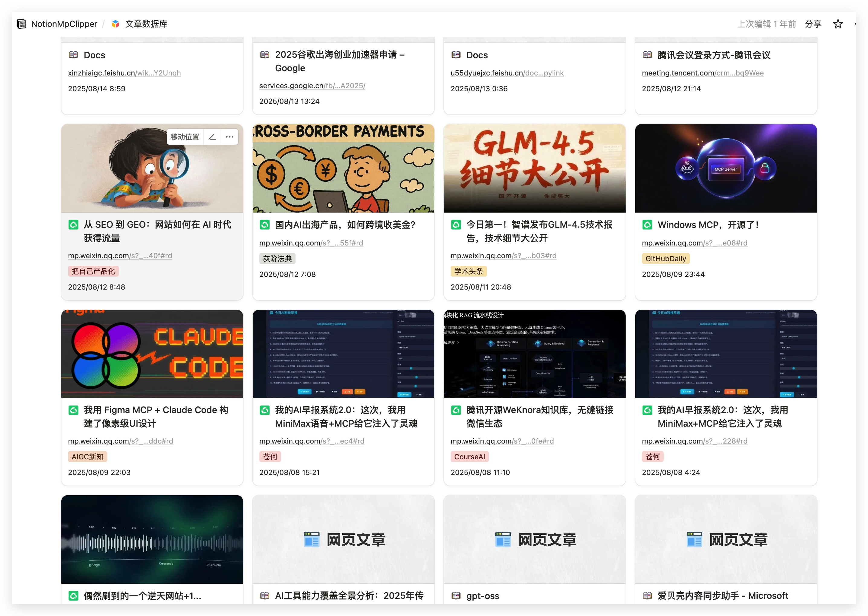
Task: Click WeChat icon beside Windows MCP title
Action: [x=647, y=225]
